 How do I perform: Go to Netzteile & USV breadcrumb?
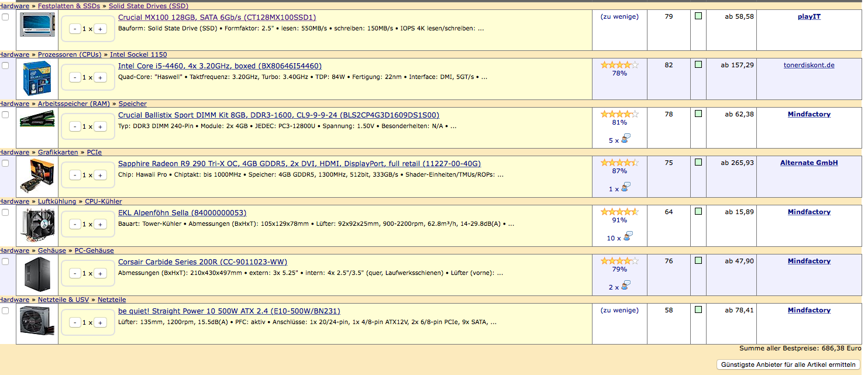(x=63, y=300)
